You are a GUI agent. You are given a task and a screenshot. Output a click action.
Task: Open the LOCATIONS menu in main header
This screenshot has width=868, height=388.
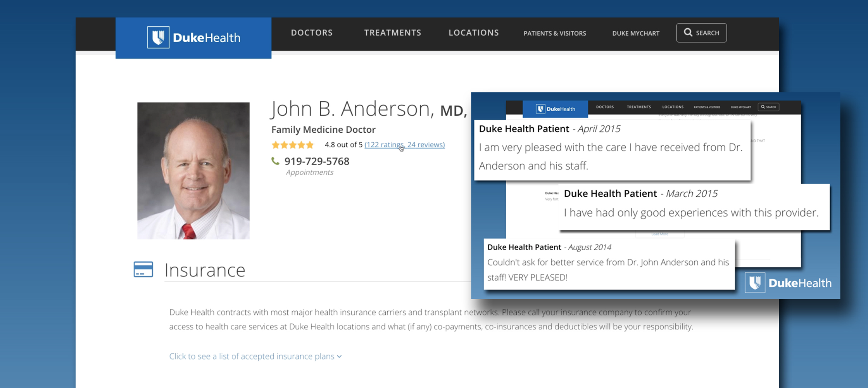pyautogui.click(x=473, y=33)
